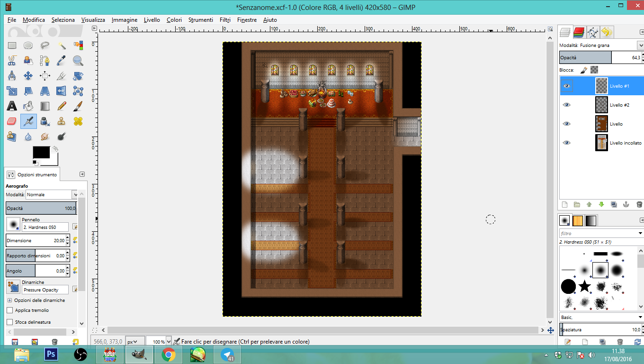Select the Paintbrush tool
The image size is (644, 364).
coord(78,106)
